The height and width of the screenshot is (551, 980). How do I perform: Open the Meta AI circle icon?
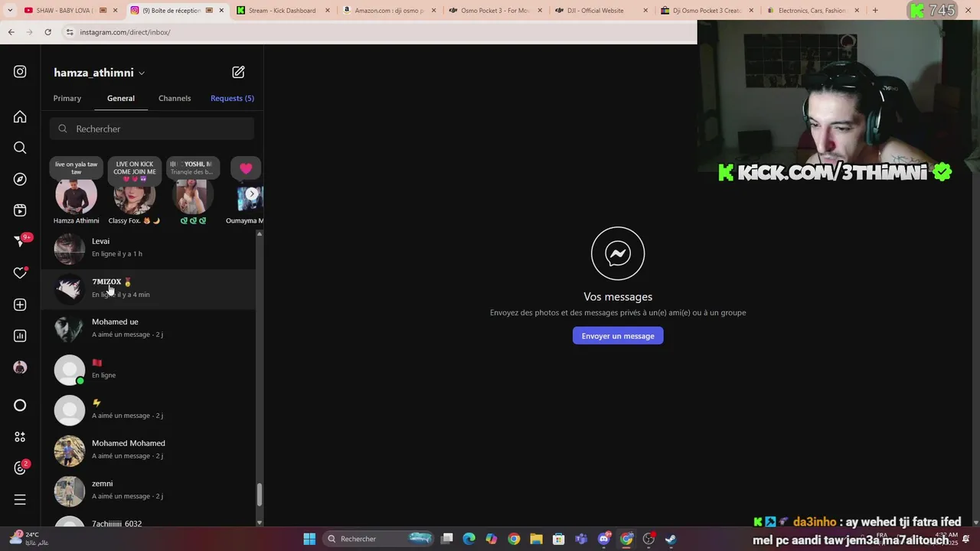point(20,406)
